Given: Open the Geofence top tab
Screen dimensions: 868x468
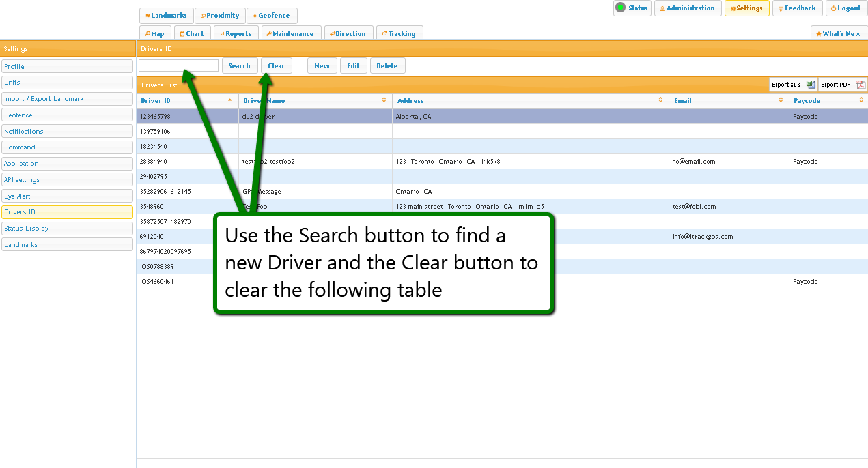Looking at the screenshot, I should 271,16.
